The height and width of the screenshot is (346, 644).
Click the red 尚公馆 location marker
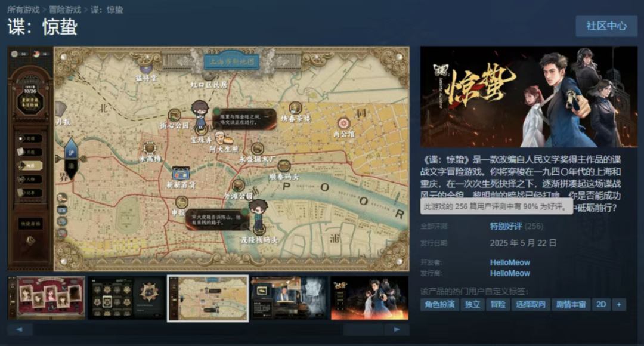(343, 123)
